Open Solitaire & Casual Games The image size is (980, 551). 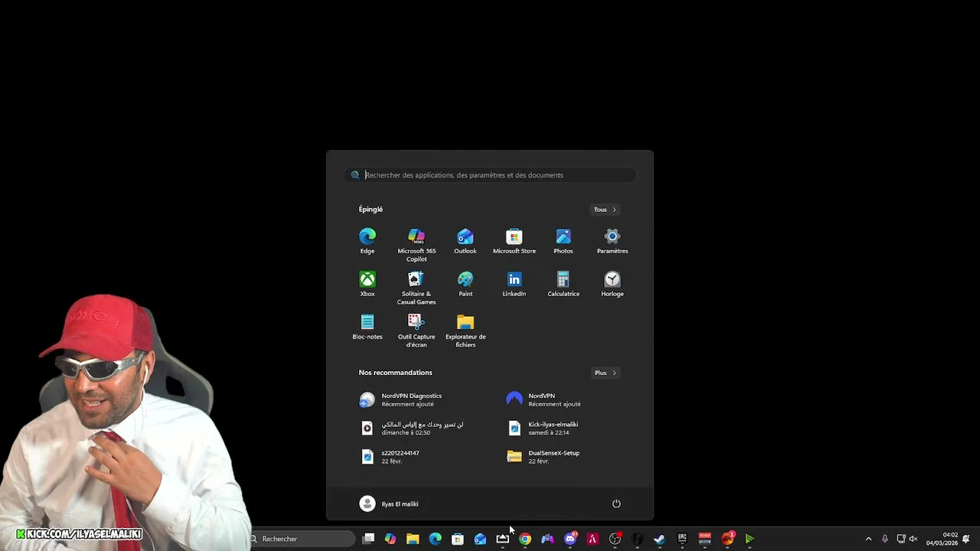pos(416,287)
